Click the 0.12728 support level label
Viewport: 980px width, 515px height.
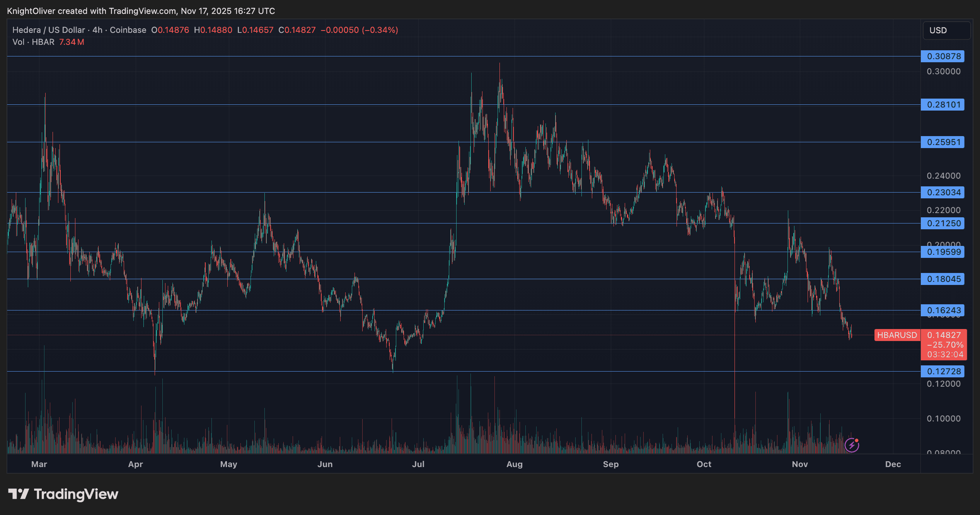[x=943, y=371]
